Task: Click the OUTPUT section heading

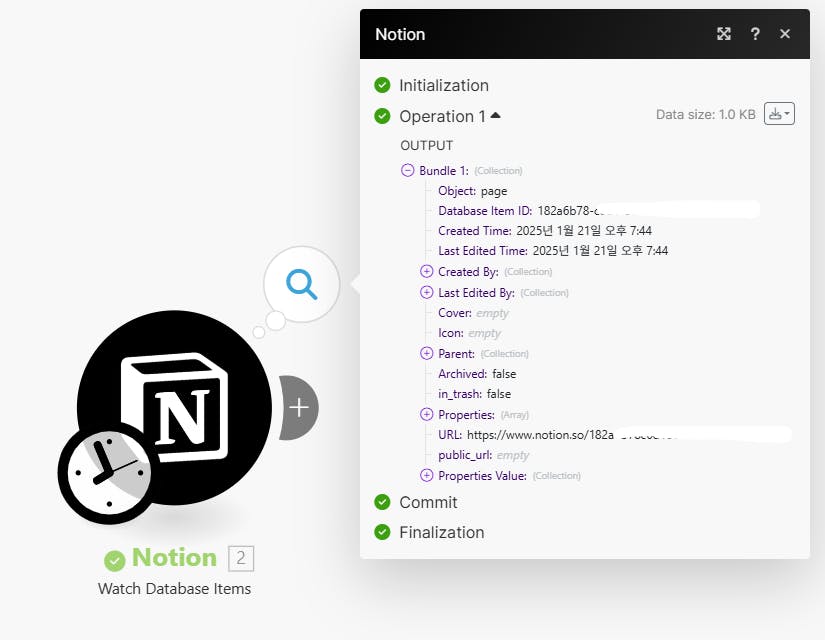Action: [x=427, y=145]
